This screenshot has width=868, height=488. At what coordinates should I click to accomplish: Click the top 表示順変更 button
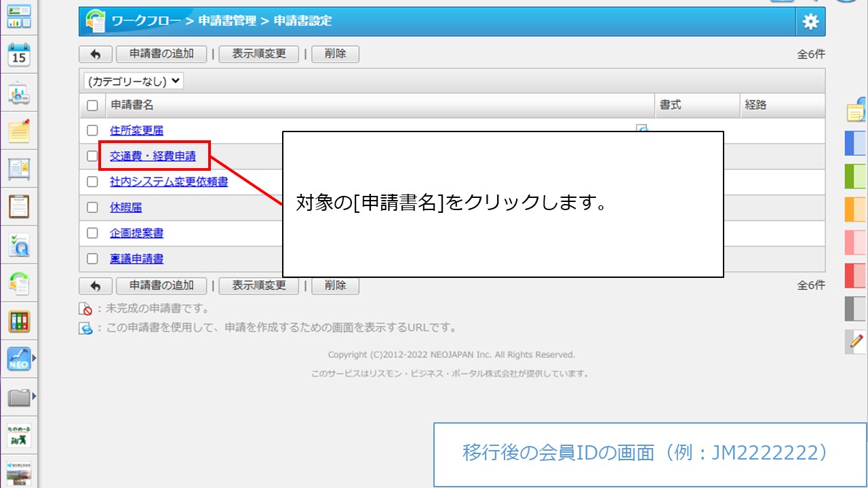pyautogui.click(x=259, y=54)
